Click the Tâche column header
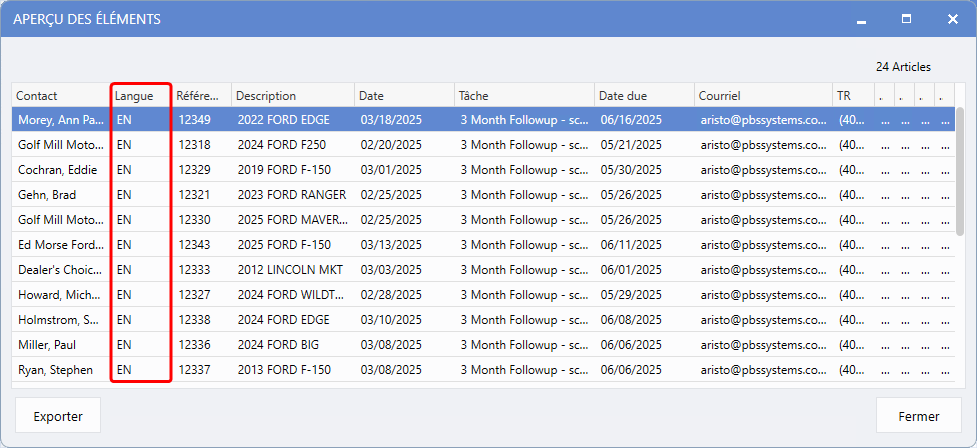 click(x=523, y=96)
